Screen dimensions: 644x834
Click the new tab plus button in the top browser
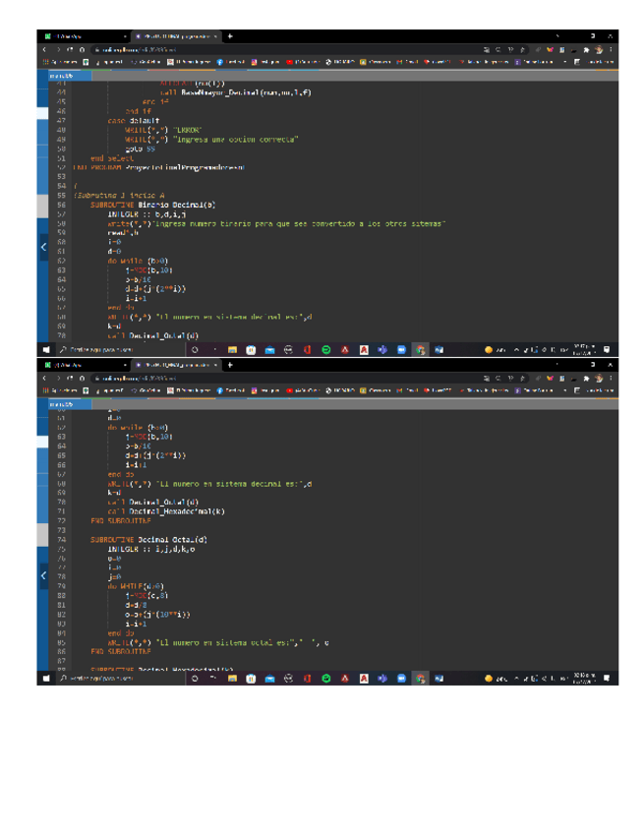(230, 35)
